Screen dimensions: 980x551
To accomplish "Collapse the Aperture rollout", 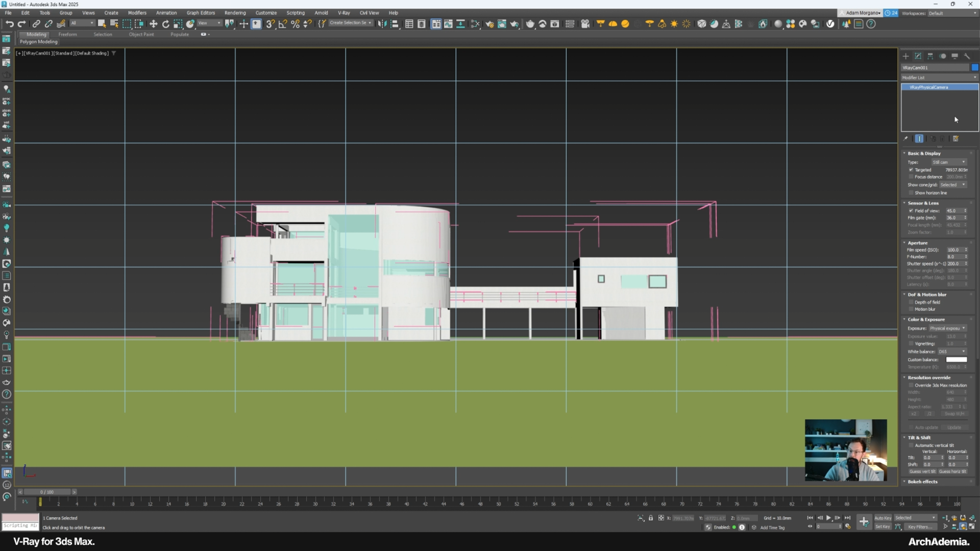I will (x=917, y=243).
